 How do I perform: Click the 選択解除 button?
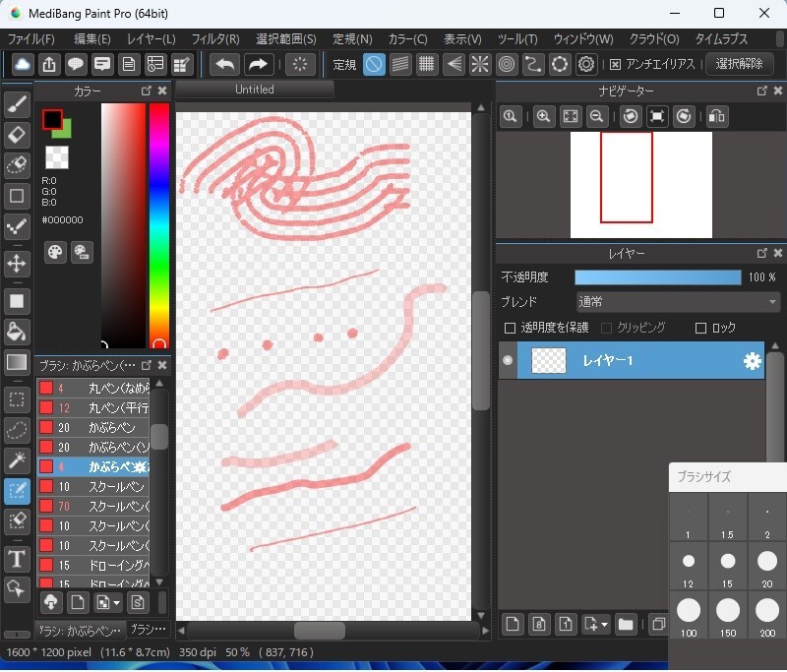pyautogui.click(x=739, y=64)
